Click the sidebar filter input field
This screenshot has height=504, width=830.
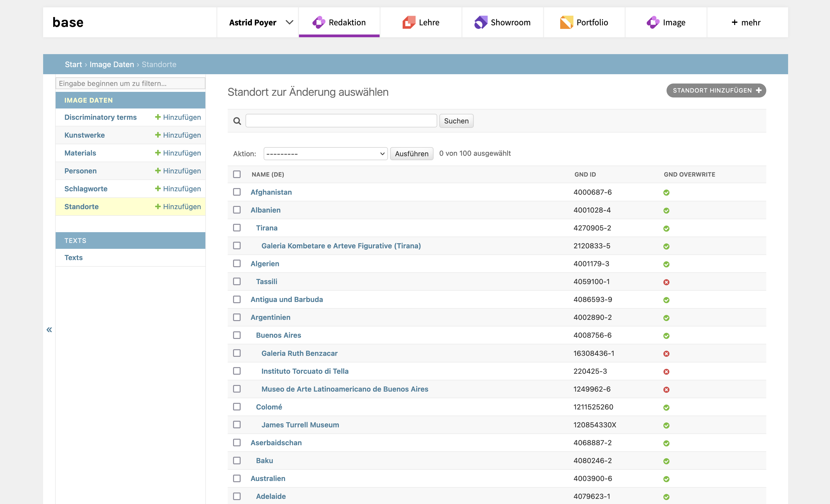[130, 83]
